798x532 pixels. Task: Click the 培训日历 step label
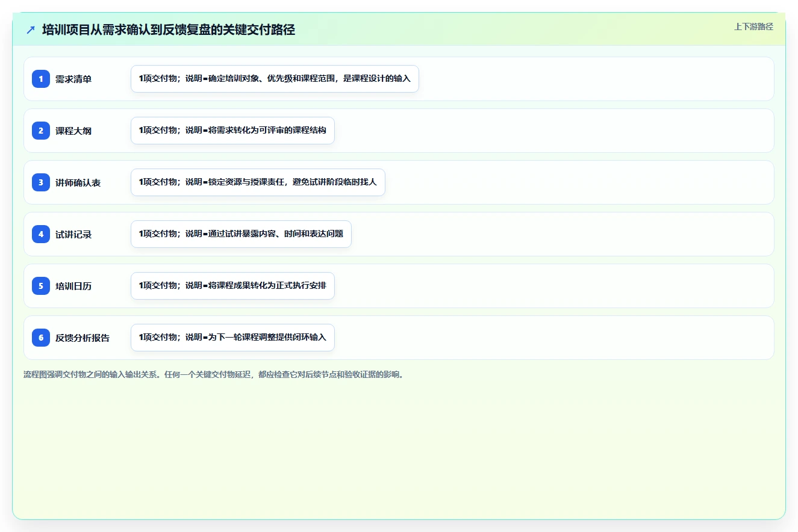click(x=73, y=286)
